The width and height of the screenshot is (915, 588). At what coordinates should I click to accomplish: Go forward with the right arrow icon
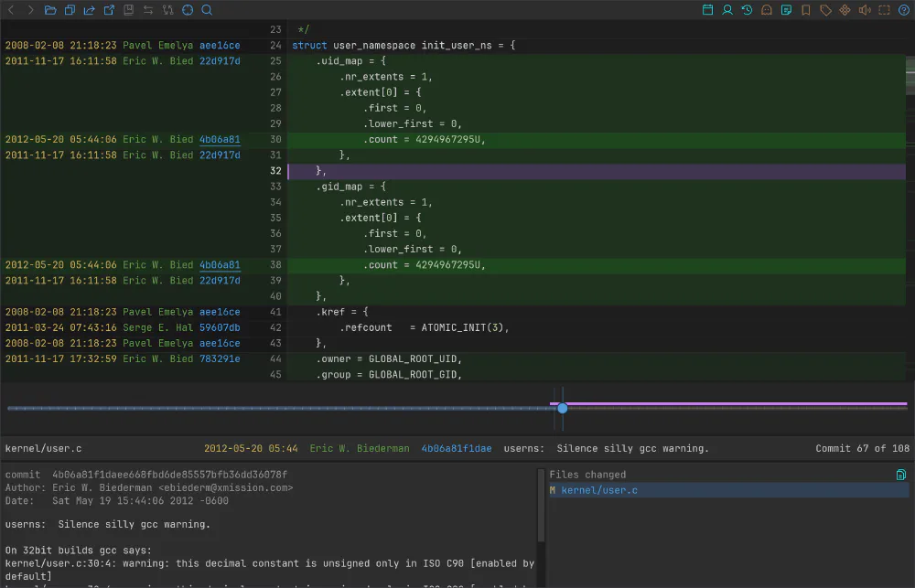30,10
